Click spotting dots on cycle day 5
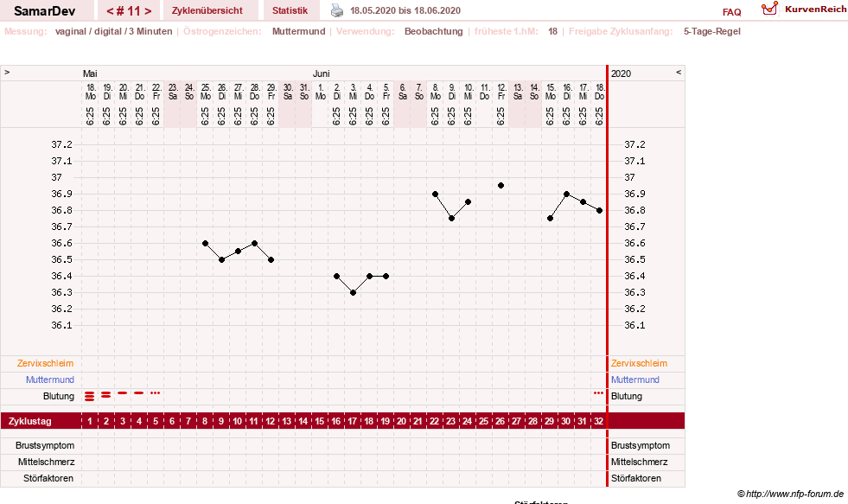This screenshot has height=504, width=848. coord(156,393)
